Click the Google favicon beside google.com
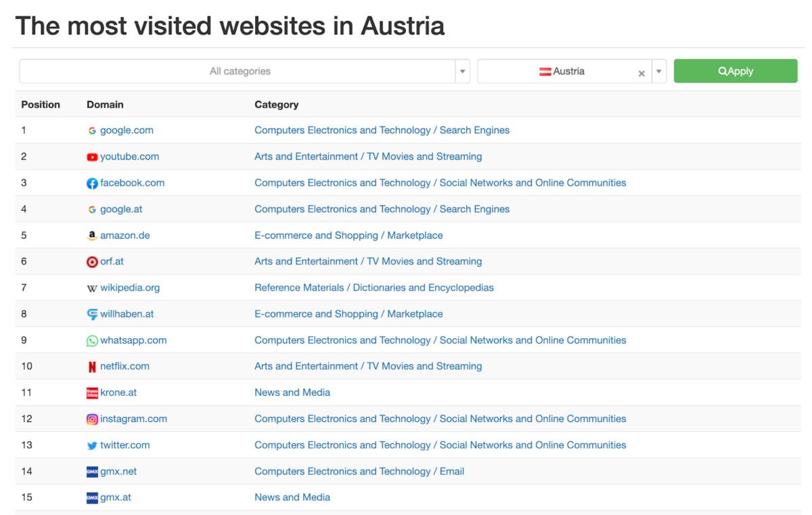Image resolution: width=812 pixels, height=515 pixels. coord(92,131)
